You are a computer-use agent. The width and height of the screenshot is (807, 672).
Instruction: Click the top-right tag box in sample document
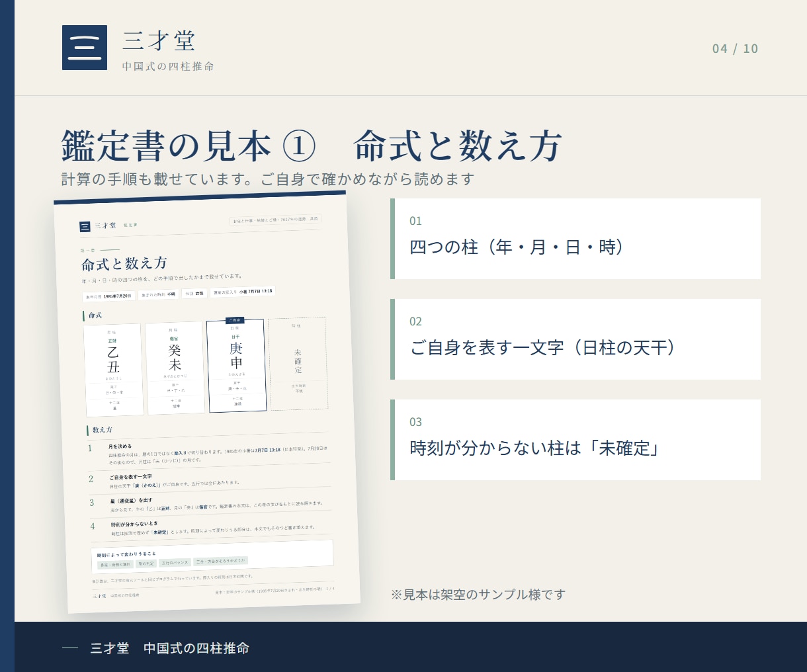click(x=275, y=220)
